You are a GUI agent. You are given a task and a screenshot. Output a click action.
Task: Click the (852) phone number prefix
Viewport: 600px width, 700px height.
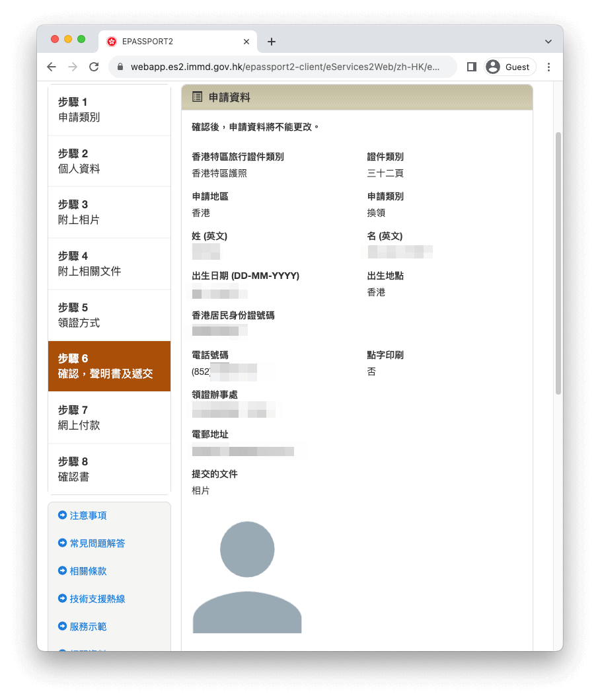click(x=201, y=372)
